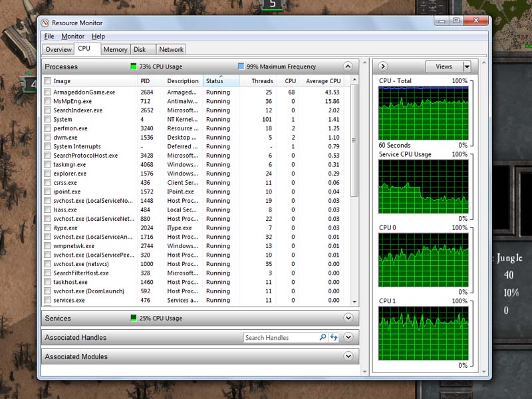Click the Resource Monitor title bar icon
532x399 pixels.
tap(45, 23)
